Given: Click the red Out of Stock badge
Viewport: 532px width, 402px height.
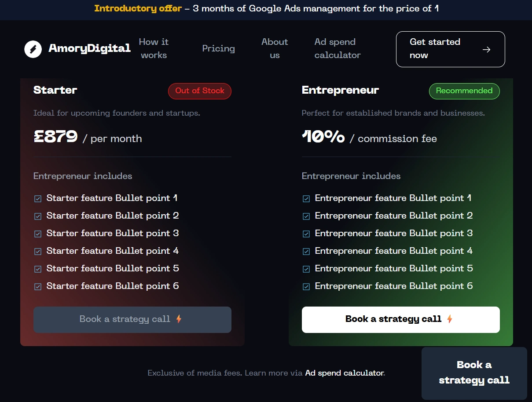Looking at the screenshot, I should [200, 91].
